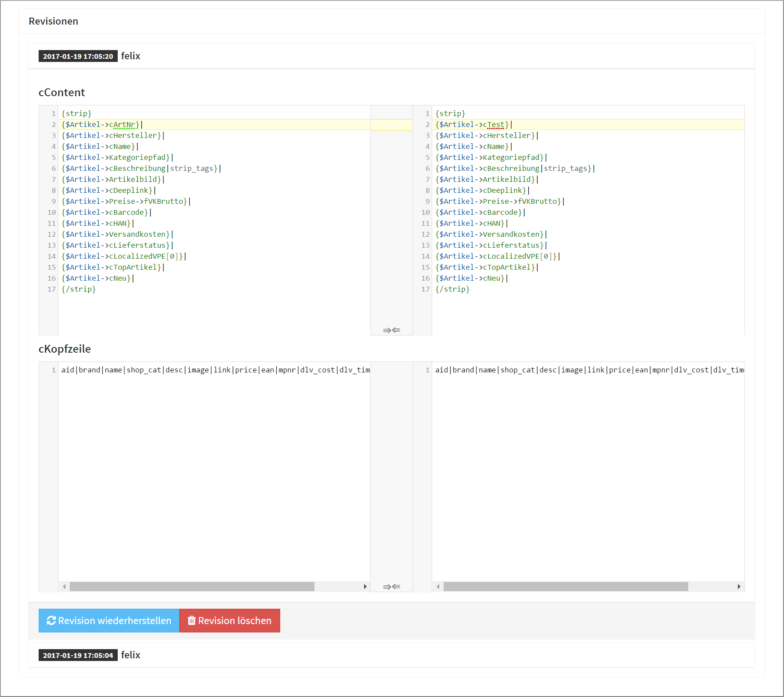Click left scroll arrow in left cKopfzeile pane

[65, 586]
